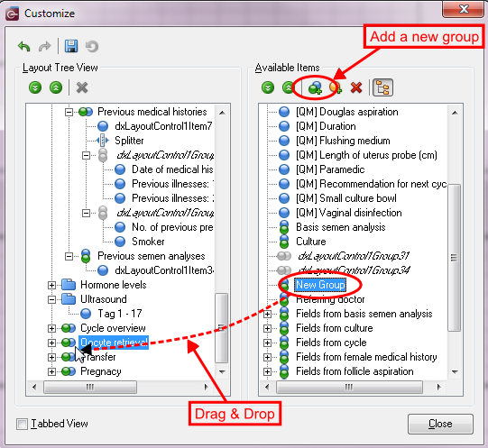Viewport: 488px width, 448px height.
Task: Collapse the Ultrasound folder node
Action: pos(51,299)
